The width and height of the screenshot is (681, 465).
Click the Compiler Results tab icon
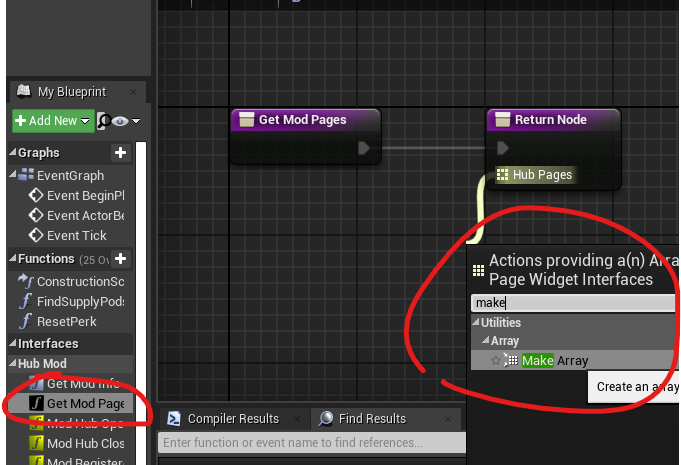point(174,418)
